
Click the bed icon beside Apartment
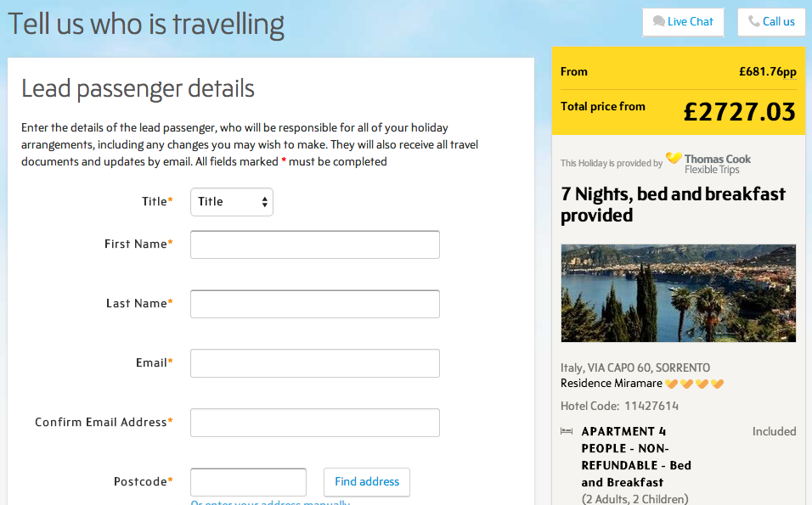[567, 431]
